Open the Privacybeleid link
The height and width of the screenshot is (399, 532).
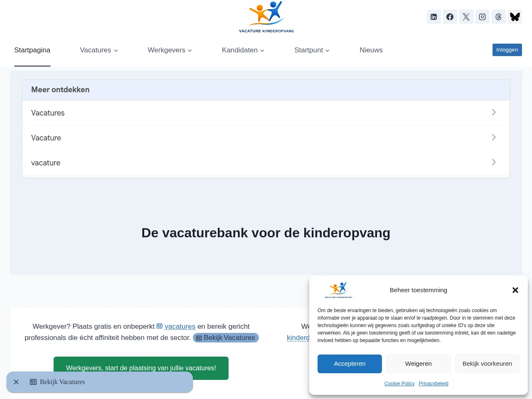(x=433, y=384)
